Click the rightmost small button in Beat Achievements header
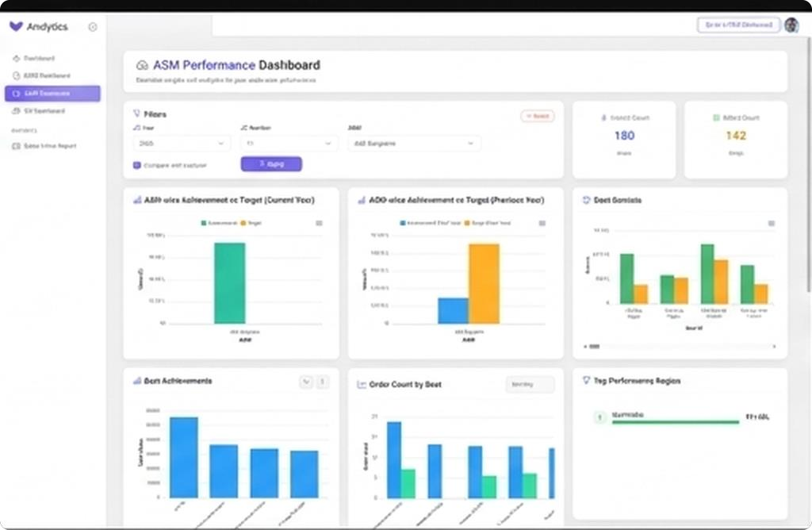The height and width of the screenshot is (530, 812). [x=322, y=382]
